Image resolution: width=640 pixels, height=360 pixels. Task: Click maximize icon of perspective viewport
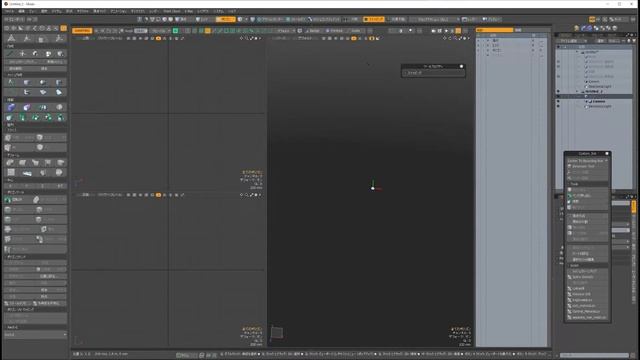click(460, 38)
